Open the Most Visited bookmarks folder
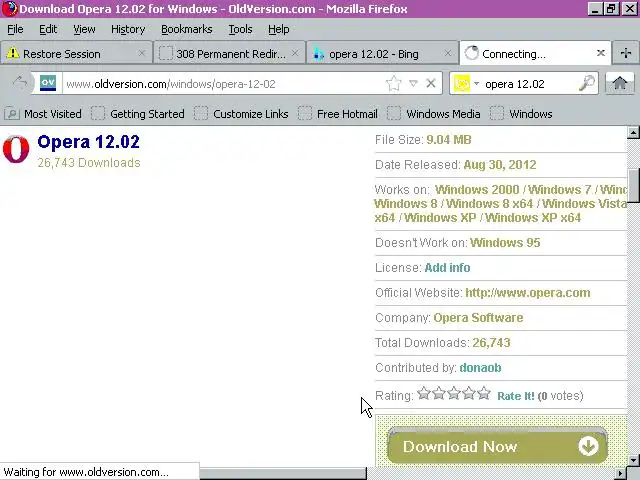Image resolution: width=640 pixels, height=480 pixels. (43, 114)
